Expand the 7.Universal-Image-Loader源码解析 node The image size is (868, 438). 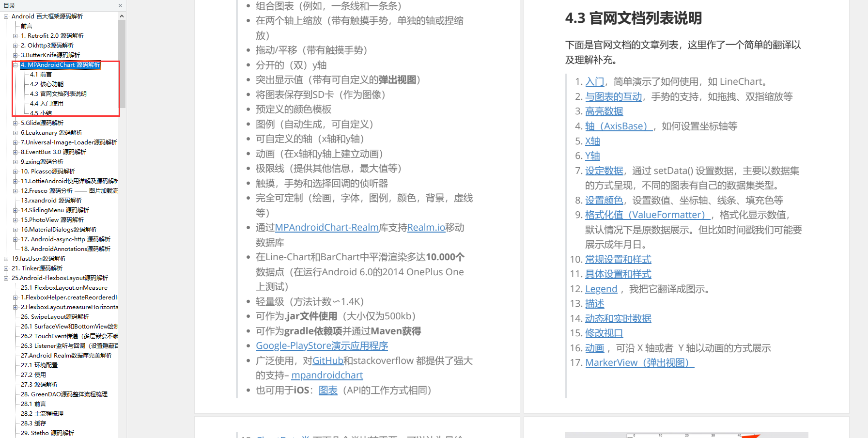(x=15, y=142)
